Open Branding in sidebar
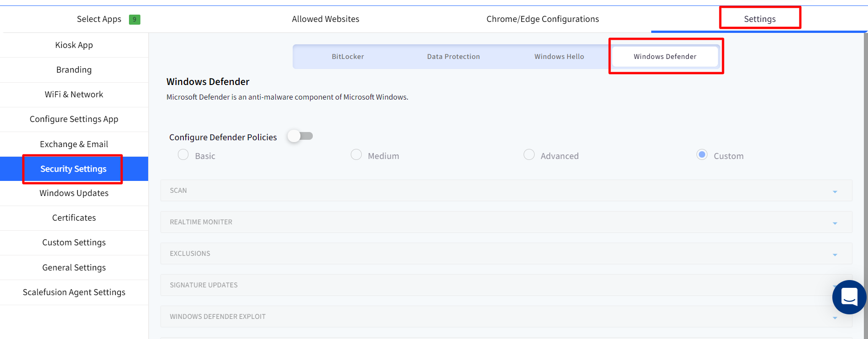The height and width of the screenshot is (339, 868). (x=74, y=70)
